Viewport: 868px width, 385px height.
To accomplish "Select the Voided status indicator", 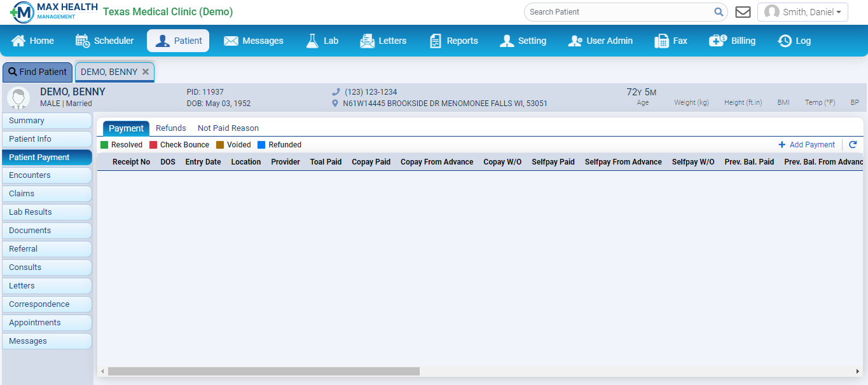I will (x=219, y=144).
